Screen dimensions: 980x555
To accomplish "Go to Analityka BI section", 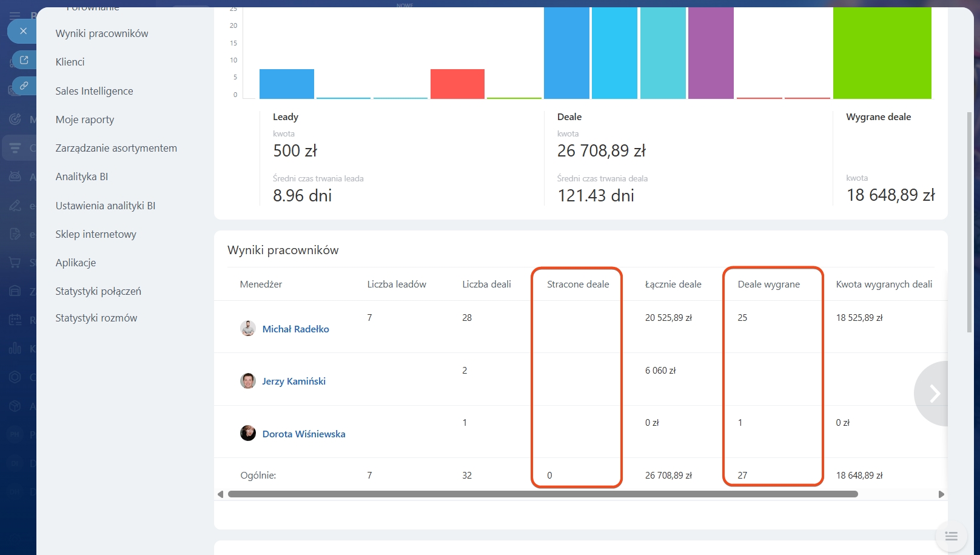I will [x=82, y=177].
